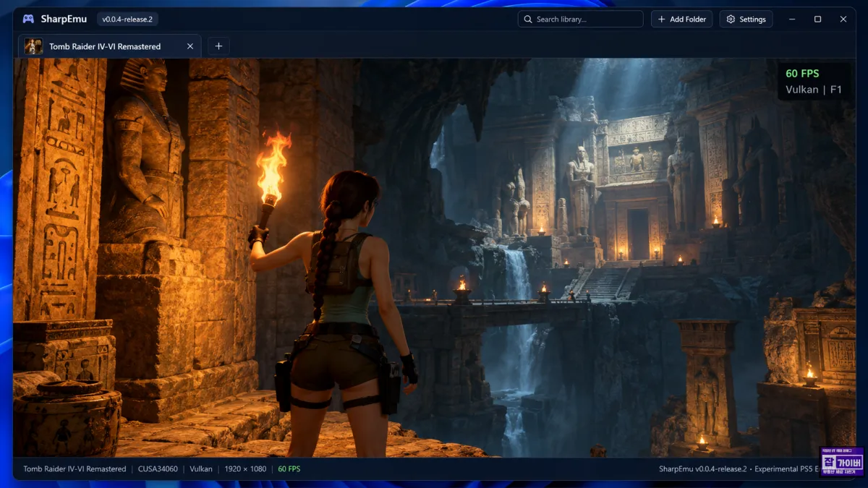Click CUSA34060 title ID in status bar
The height and width of the screenshot is (488, 868).
pos(158,468)
